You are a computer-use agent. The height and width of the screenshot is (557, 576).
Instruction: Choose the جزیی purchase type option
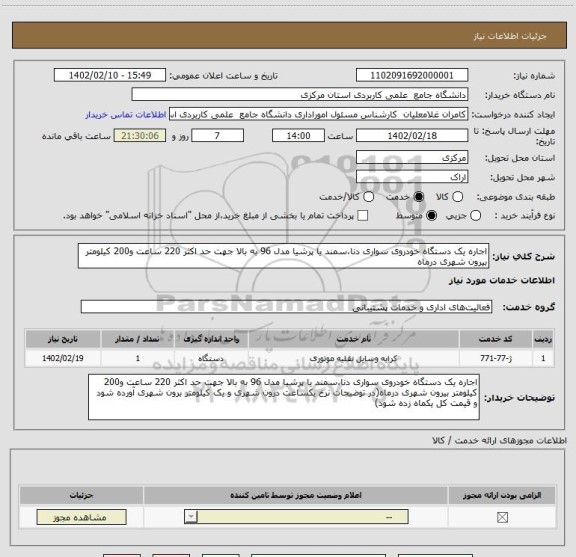475,216
